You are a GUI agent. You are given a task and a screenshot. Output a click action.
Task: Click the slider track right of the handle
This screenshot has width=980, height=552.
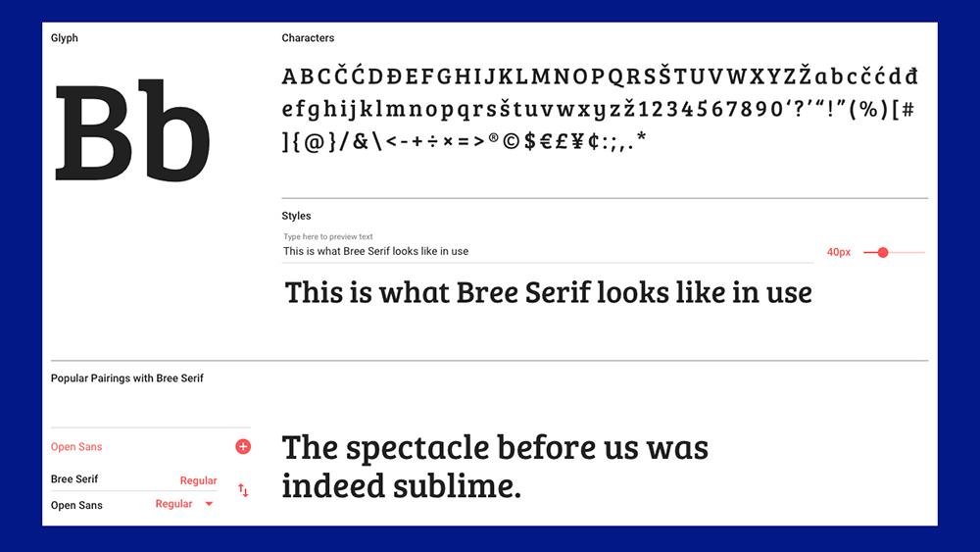906,253
